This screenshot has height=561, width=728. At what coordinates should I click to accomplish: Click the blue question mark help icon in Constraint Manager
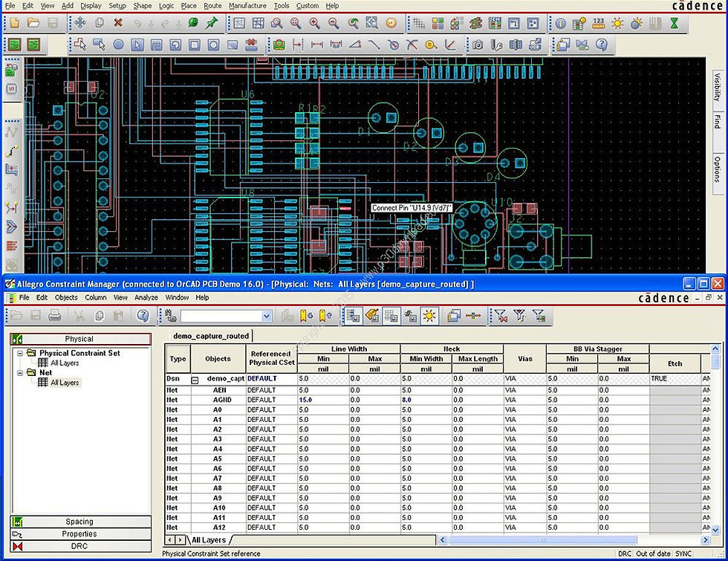click(143, 316)
